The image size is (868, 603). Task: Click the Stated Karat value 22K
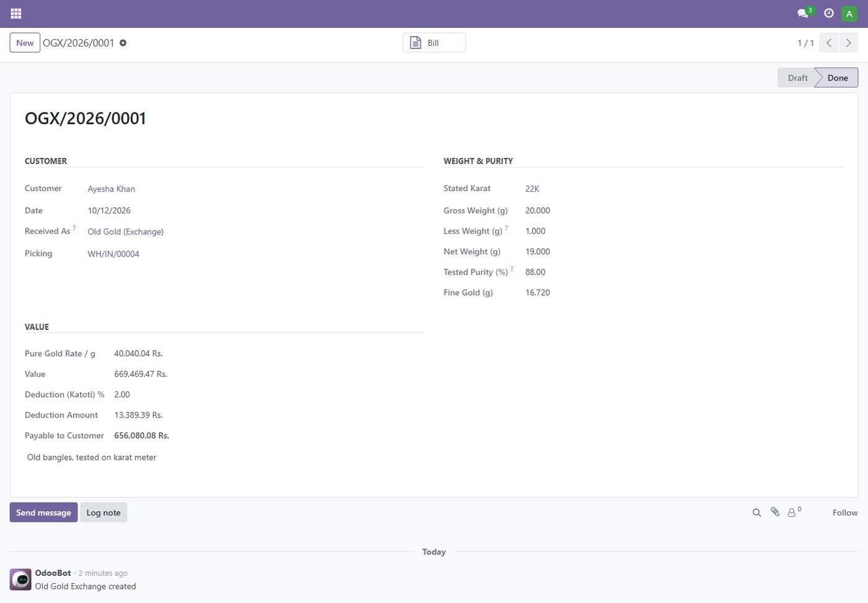click(x=533, y=189)
